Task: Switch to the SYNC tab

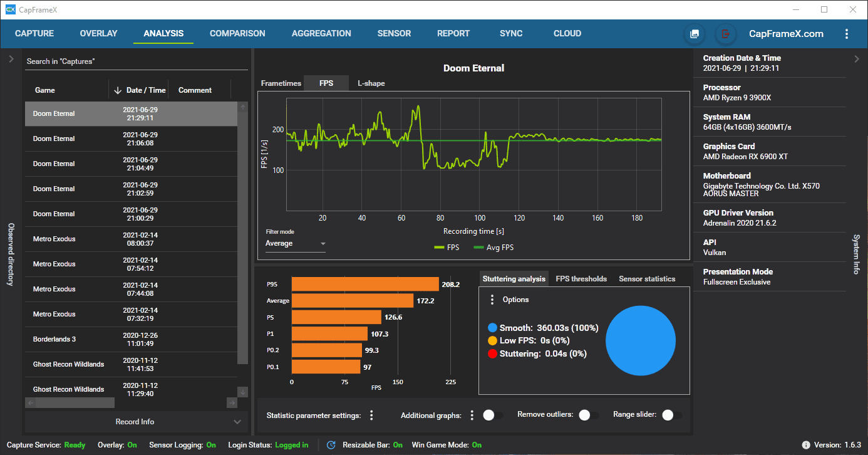Action: pyautogui.click(x=511, y=34)
